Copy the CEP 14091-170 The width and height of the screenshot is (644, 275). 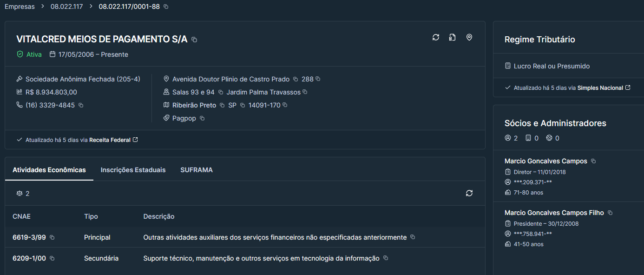(x=285, y=105)
